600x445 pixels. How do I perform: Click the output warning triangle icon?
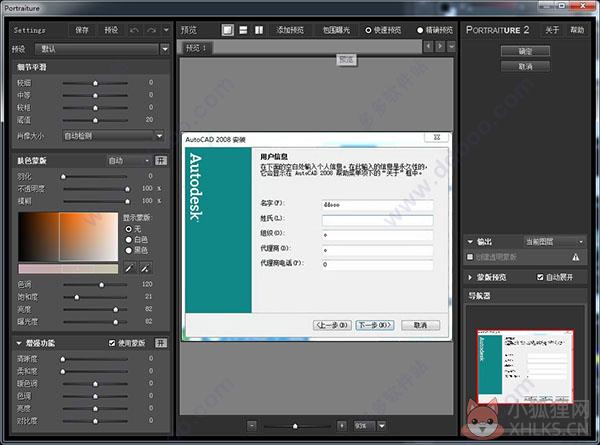[x=576, y=257]
